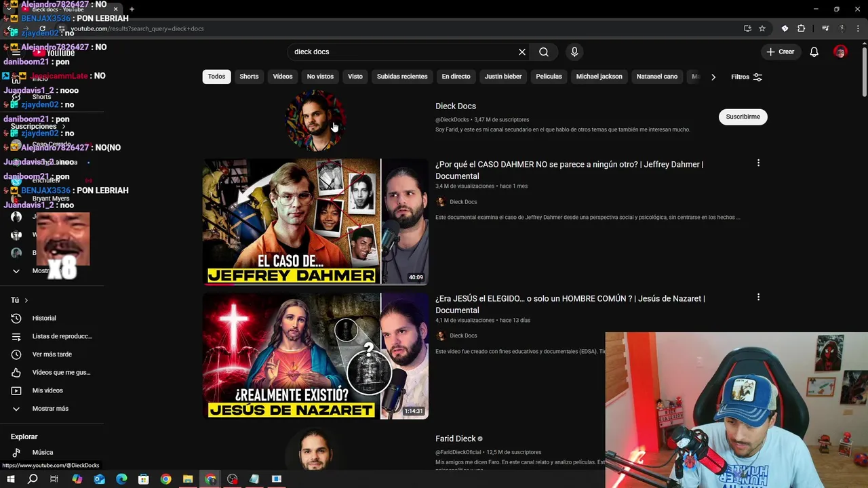The image size is (868, 488).
Task: Open Windows taskbar search
Action: click(32, 479)
